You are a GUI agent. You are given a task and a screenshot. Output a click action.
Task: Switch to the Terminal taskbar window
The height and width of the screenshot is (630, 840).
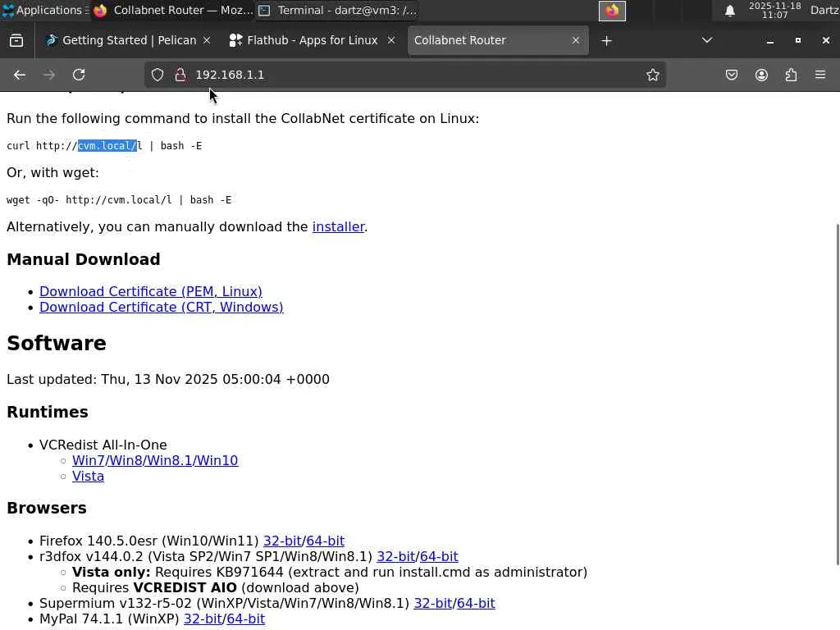click(337, 10)
